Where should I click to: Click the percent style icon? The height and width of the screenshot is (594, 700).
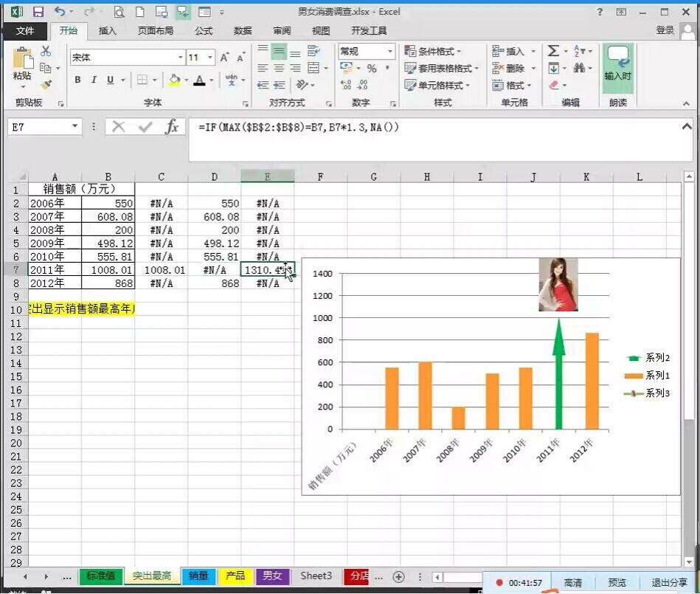pos(372,69)
